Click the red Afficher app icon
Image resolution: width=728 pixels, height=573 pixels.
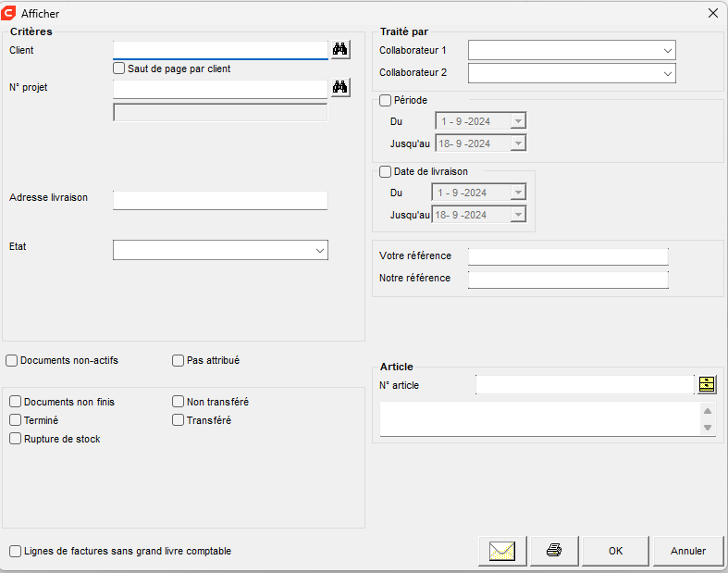(8, 13)
